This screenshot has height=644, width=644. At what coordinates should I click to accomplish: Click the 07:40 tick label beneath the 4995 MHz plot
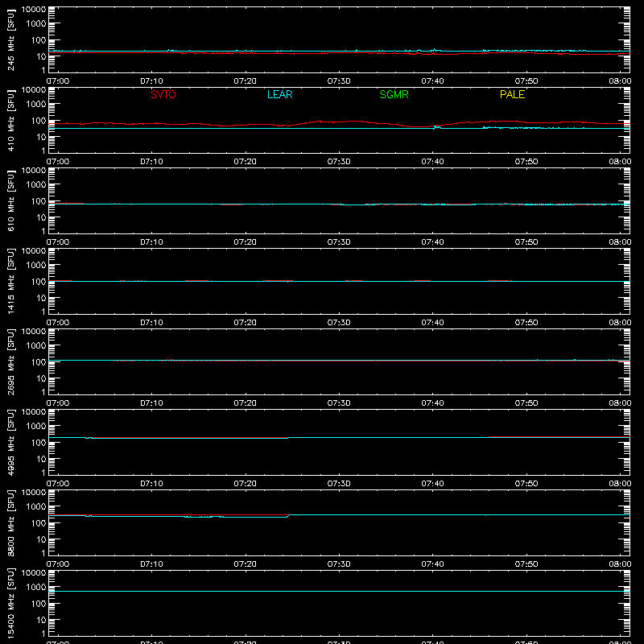(x=432, y=484)
